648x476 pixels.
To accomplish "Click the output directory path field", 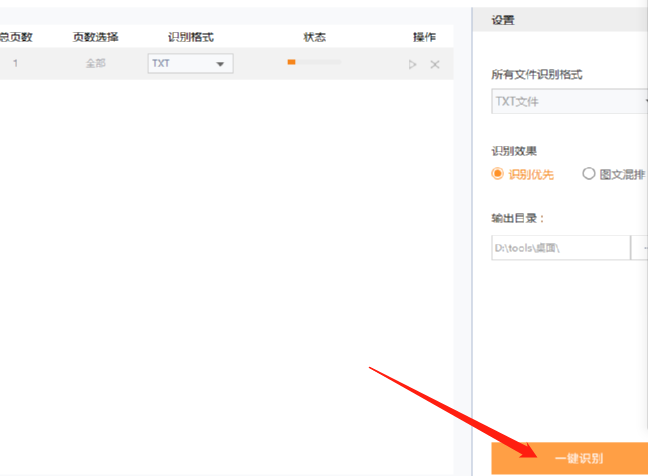I will pos(561,248).
